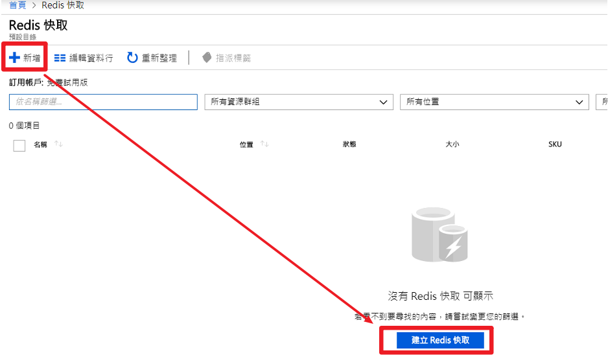Click the Redis 快取 breadcrumb text
Screen dimensions: 608x364
[x=63, y=5]
